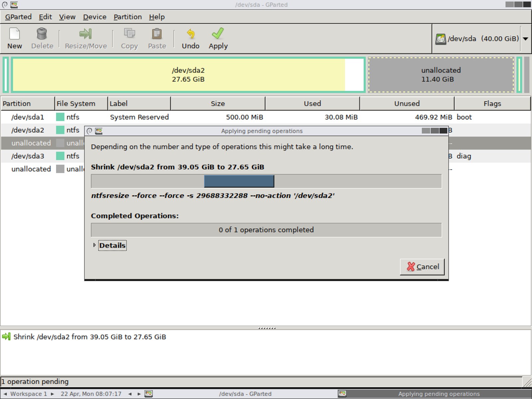This screenshot has width=532, height=399.
Task: Expand the Details section in the dialog
Action: [x=112, y=245]
